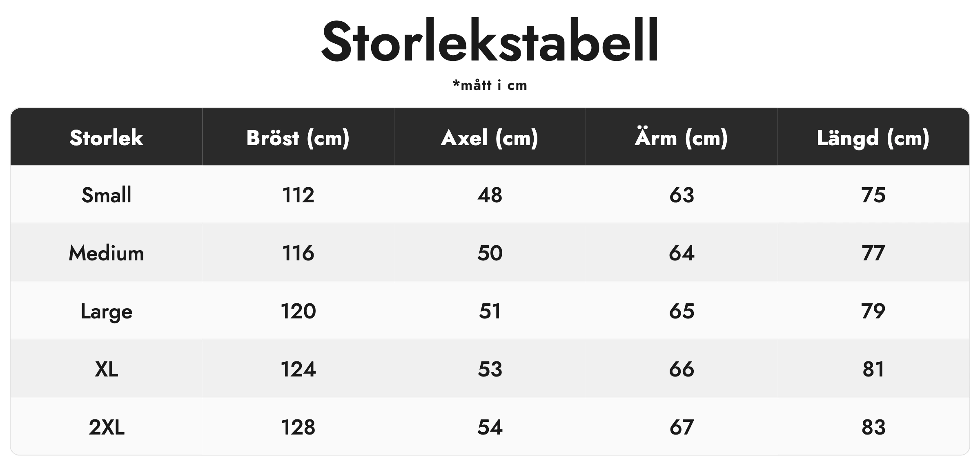Viewport: 980px width, 466px height.
Task: Select the Ärm (cm) column header
Action: point(682,138)
